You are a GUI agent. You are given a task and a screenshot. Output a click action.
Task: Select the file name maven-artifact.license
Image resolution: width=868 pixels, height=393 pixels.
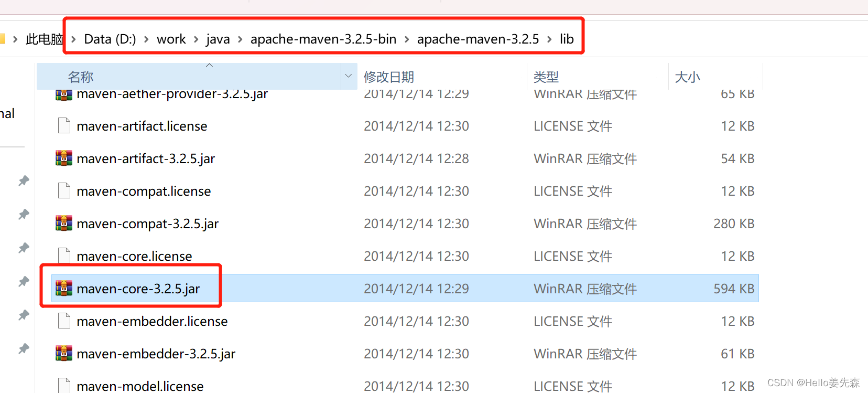(x=142, y=126)
